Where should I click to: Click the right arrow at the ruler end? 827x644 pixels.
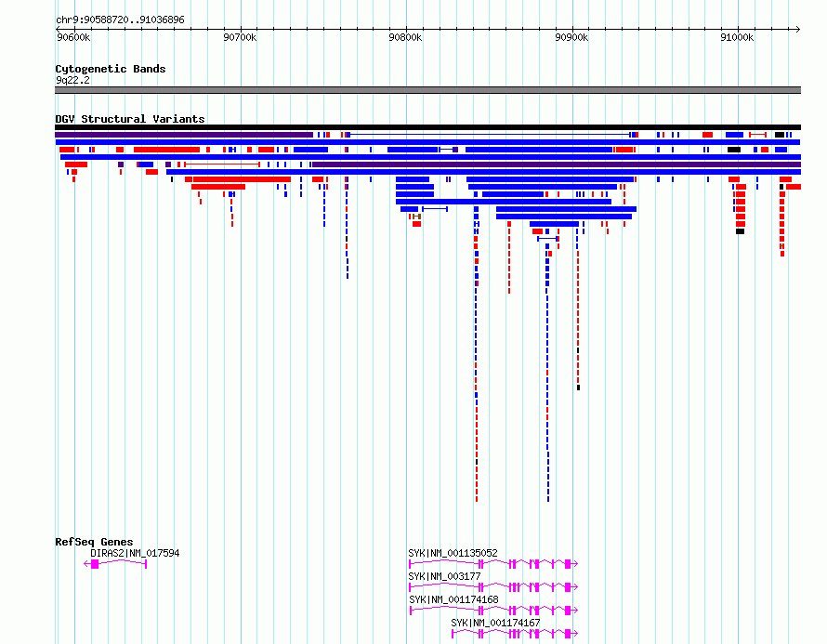[x=798, y=29]
